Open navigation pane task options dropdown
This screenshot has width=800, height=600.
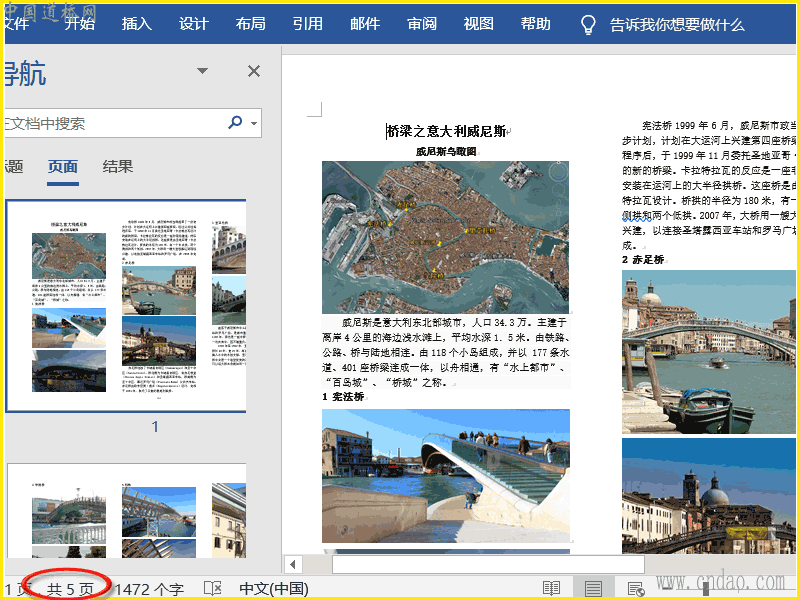(203, 71)
